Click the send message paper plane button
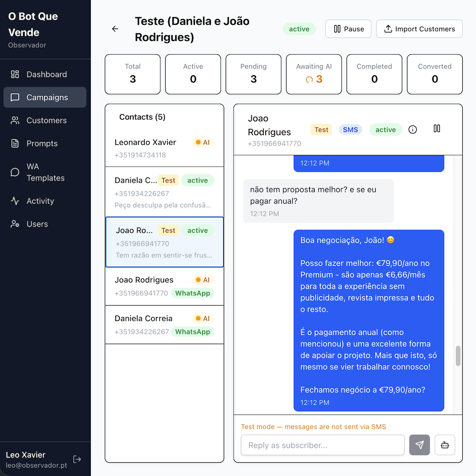The image size is (476, 476). coord(419,445)
